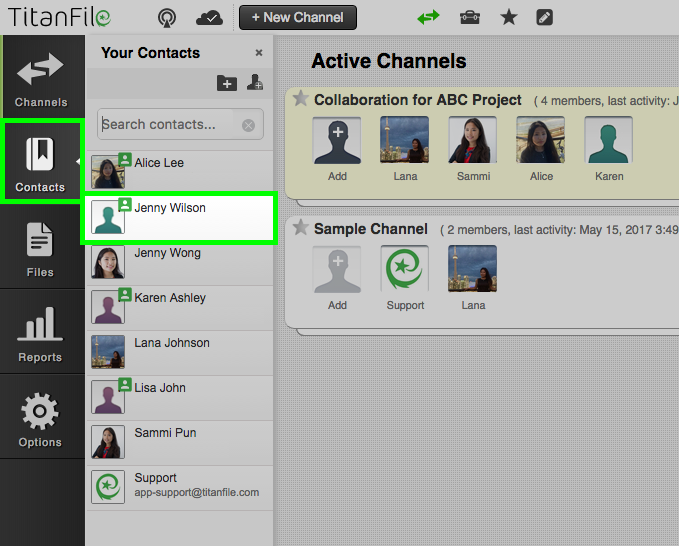The height and width of the screenshot is (546, 679).
Task: Click Lisa John's purple silhouette avatar
Action: [108, 397]
